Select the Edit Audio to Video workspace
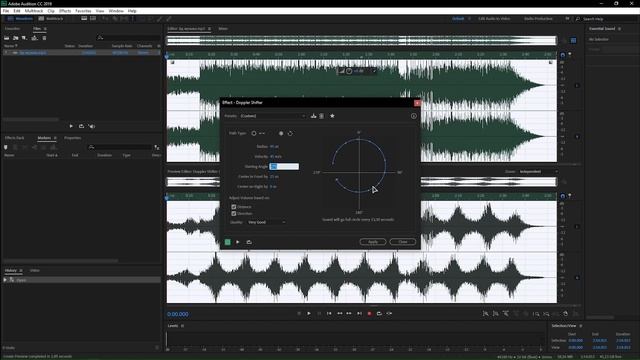Viewport: 640px width, 360px height. (494, 19)
